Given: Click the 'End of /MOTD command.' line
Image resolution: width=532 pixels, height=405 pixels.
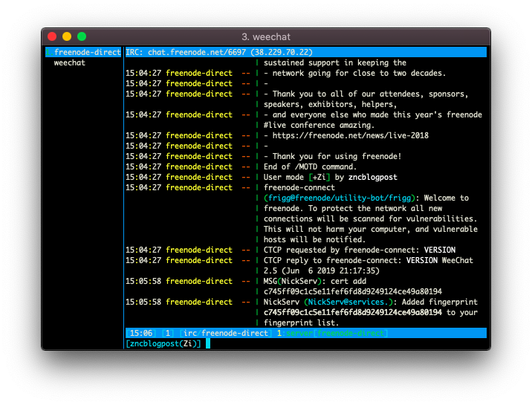Looking at the screenshot, I should tap(310, 167).
